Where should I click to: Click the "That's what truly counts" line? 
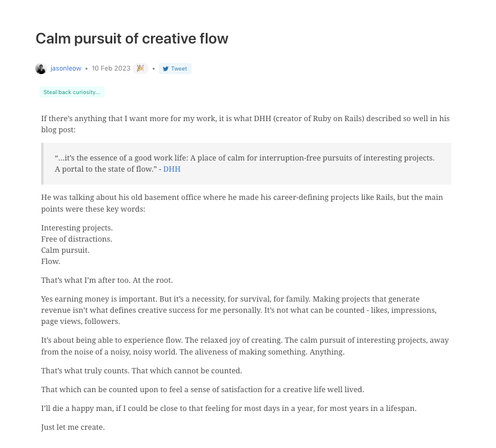click(142, 370)
